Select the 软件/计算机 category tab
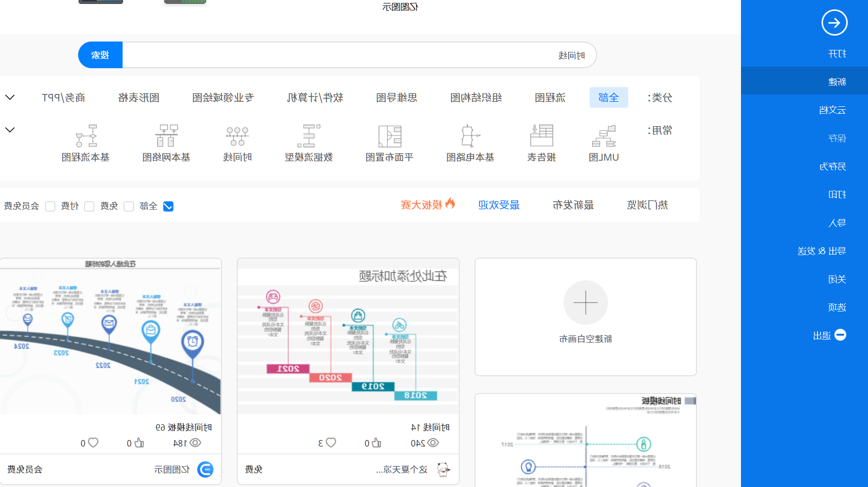Screen dimensions: 868x487 [x=315, y=97]
